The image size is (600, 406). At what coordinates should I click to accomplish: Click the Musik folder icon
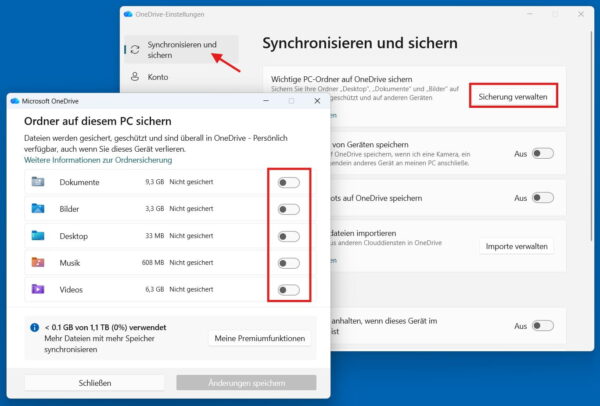click(38, 262)
